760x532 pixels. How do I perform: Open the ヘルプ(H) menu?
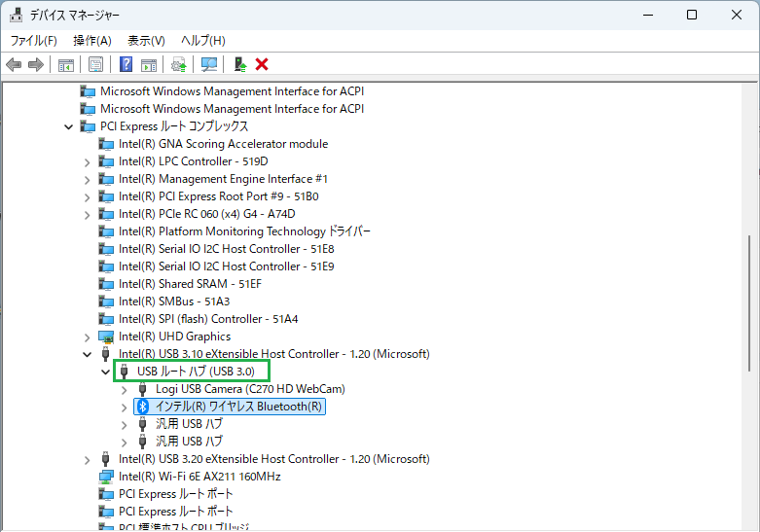203,41
